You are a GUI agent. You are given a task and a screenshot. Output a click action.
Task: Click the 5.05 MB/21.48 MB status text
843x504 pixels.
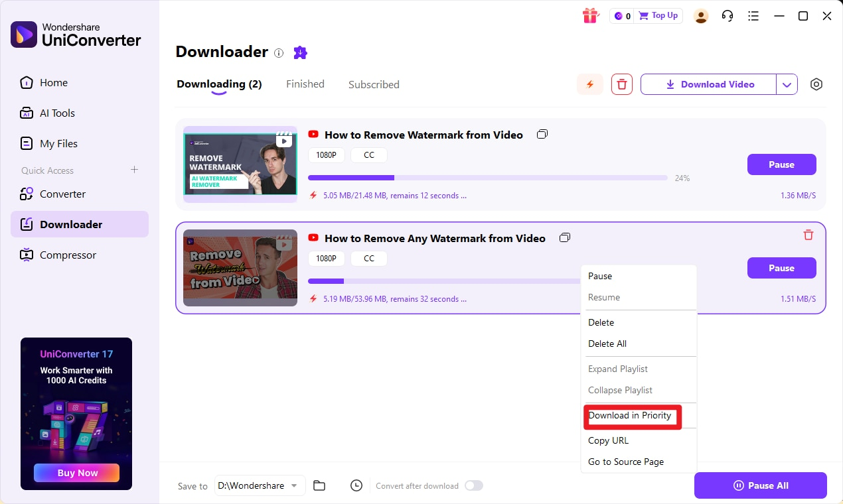click(x=395, y=196)
